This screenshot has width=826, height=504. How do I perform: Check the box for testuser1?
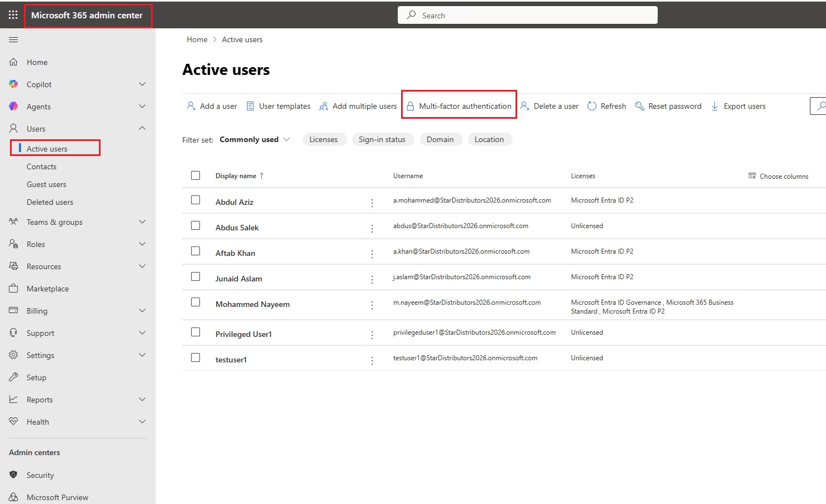pyautogui.click(x=196, y=357)
